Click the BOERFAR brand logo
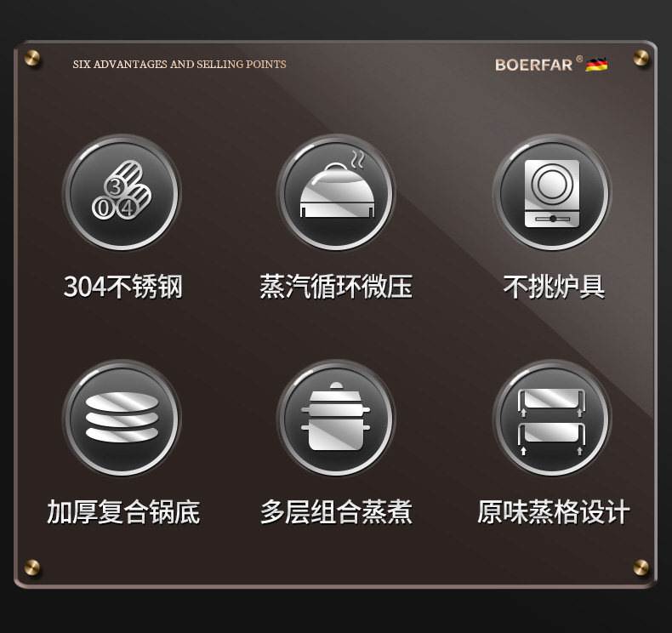Viewport: 672px width, 633px height. click(x=533, y=66)
